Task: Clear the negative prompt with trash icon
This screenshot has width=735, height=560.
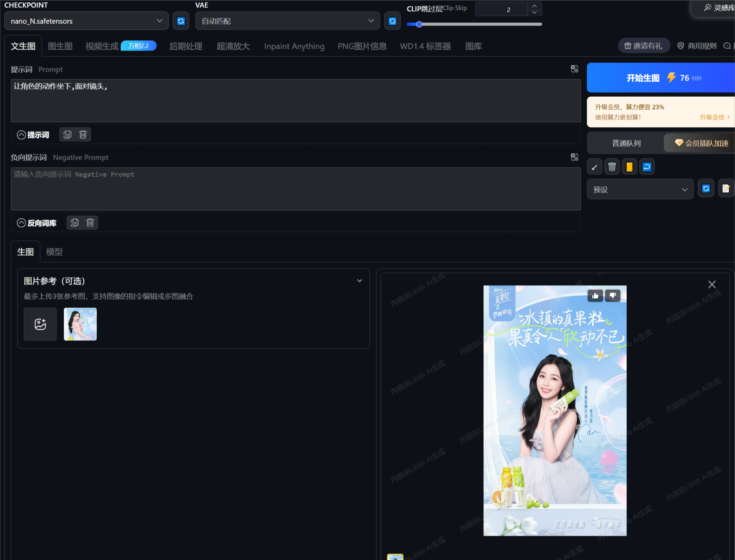Action: tap(90, 223)
